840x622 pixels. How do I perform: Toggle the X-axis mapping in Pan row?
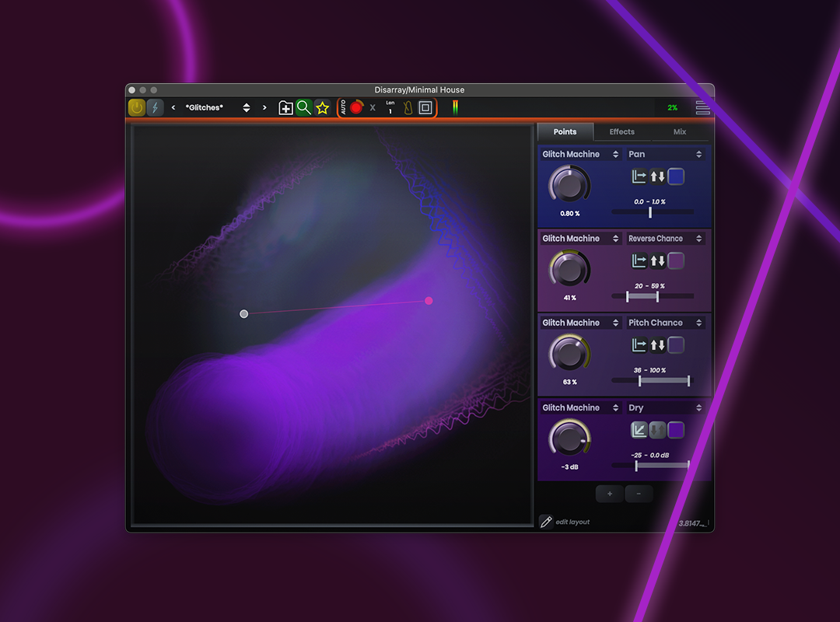click(x=639, y=176)
